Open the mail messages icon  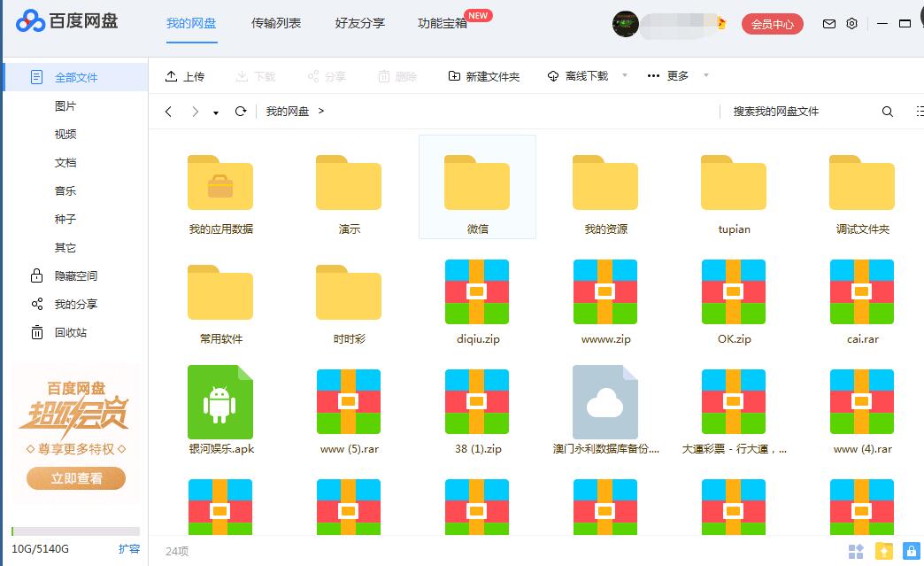[829, 24]
